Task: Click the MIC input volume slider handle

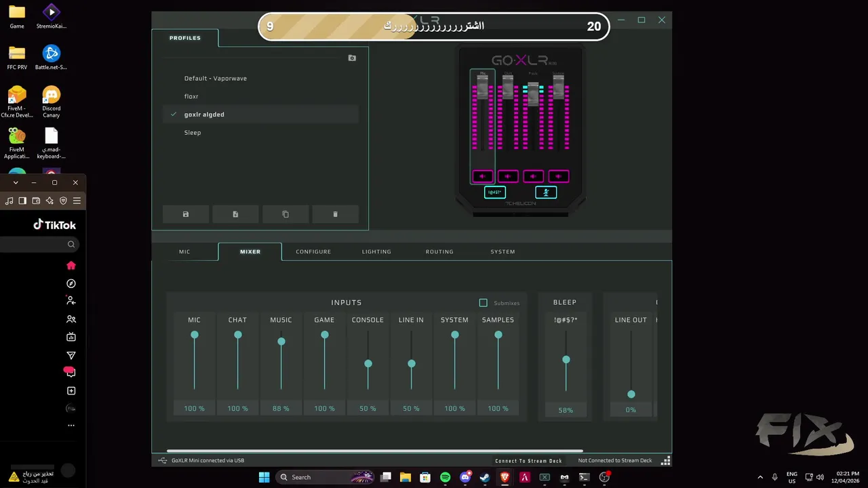Action: pyautogui.click(x=195, y=335)
